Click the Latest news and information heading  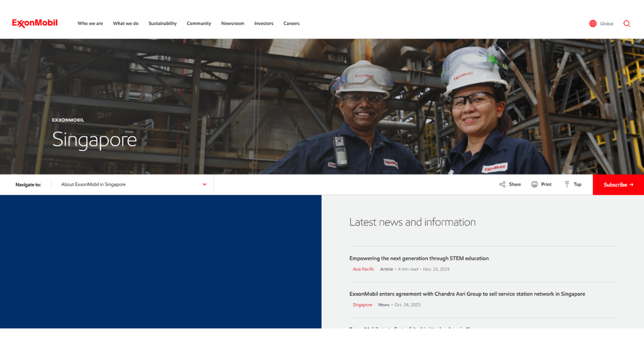413,222
